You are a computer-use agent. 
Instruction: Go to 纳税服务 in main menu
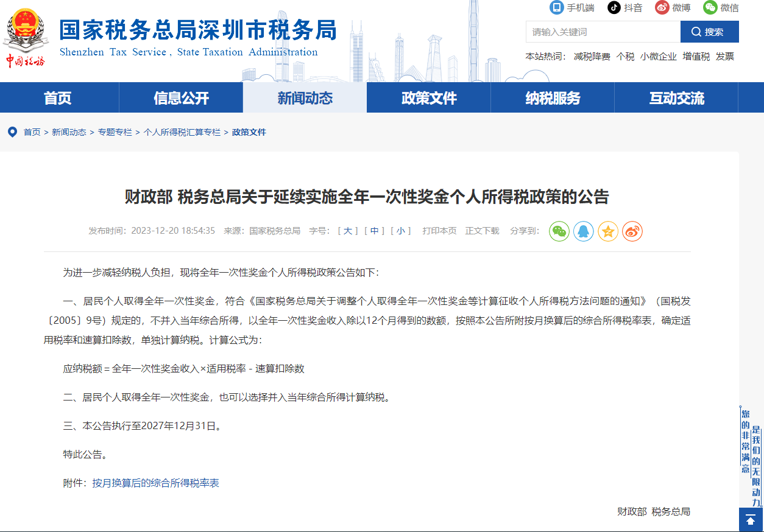[x=553, y=98]
